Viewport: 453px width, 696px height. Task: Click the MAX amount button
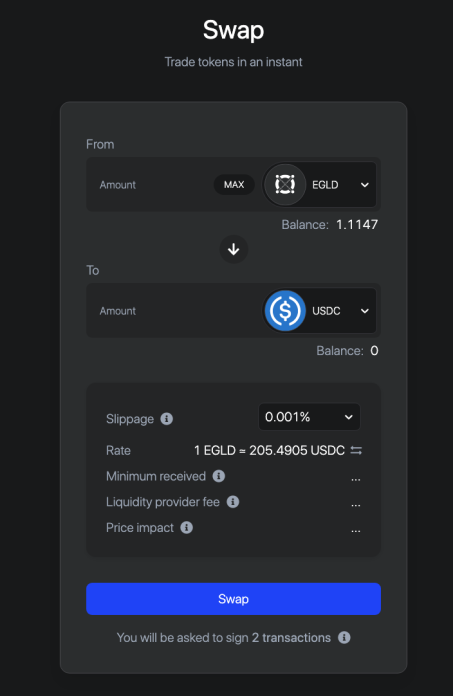pyautogui.click(x=234, y=185)
